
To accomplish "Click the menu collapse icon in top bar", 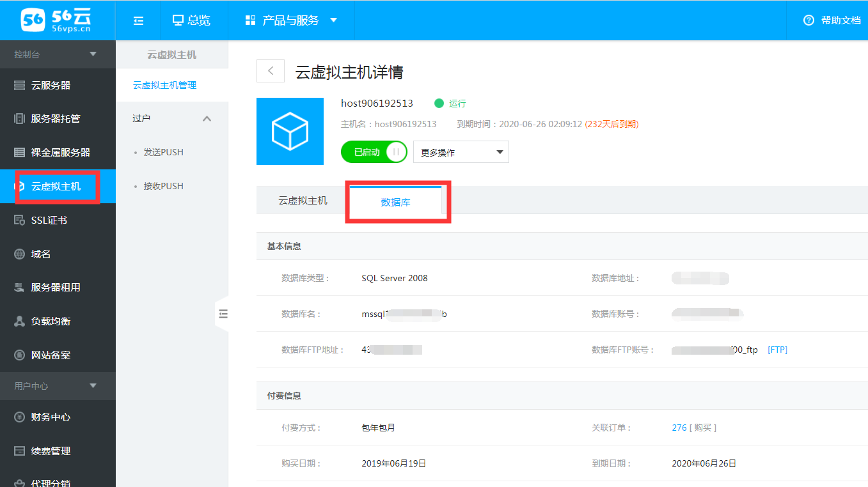I will tap(138, 20).
